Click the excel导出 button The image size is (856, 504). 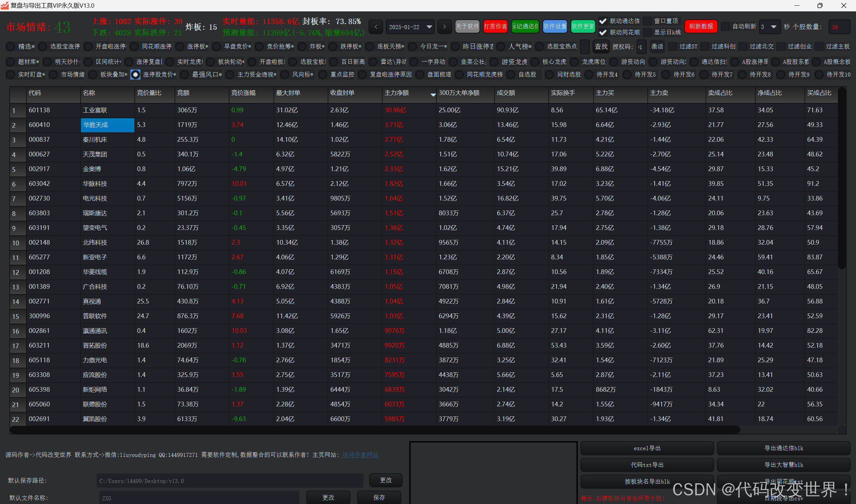pyautogui.click(x=647, y=448)
